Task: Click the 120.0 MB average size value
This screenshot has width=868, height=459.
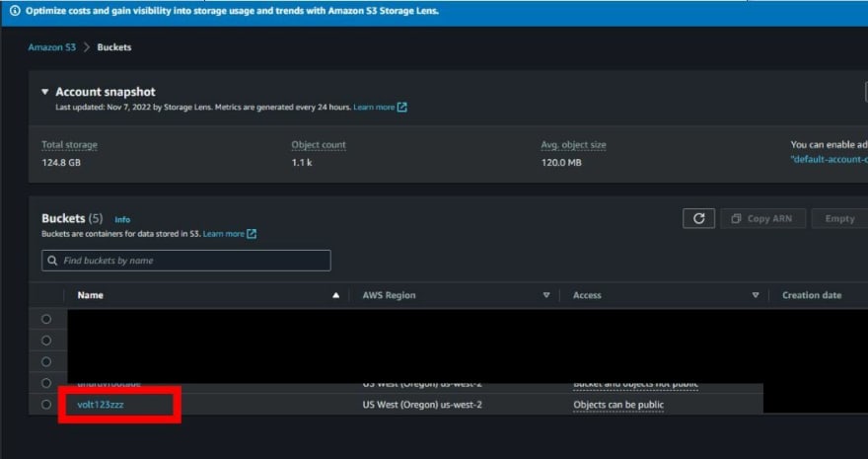Action: point(561,163)
